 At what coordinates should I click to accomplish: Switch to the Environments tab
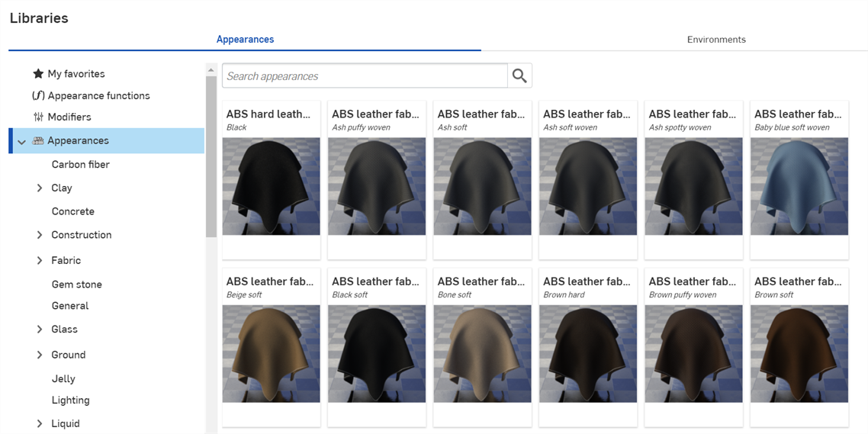(x=715, y=40)
